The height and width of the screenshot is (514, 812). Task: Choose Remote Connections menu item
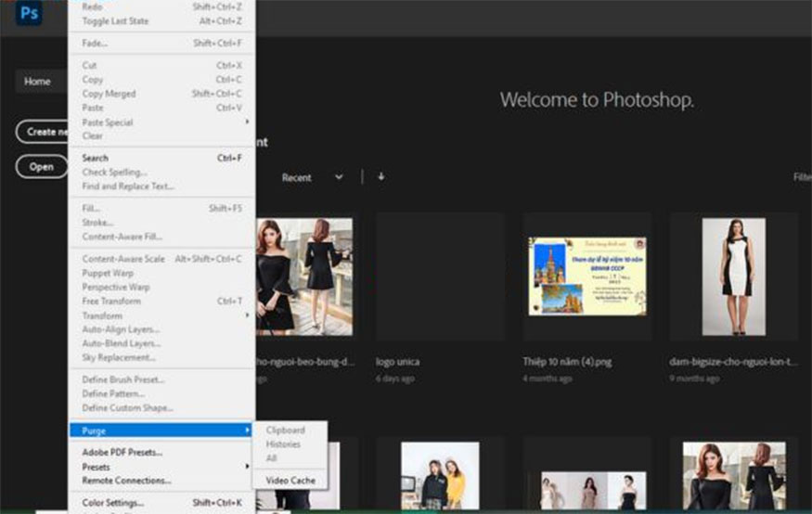tap(126, 481)
